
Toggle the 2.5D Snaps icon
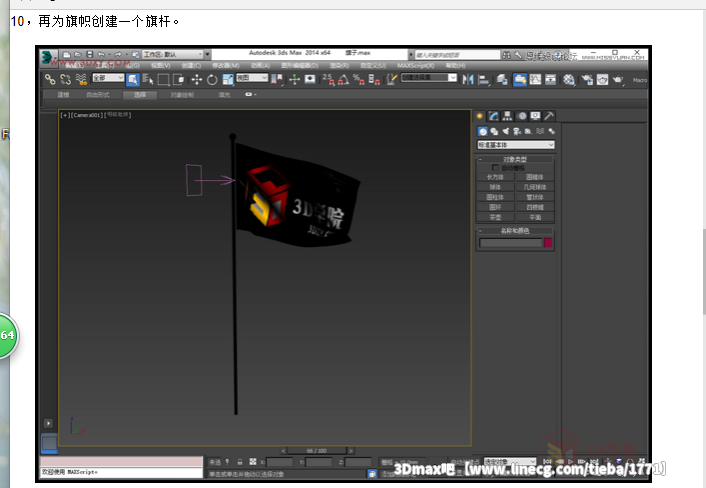click(329, 80)
